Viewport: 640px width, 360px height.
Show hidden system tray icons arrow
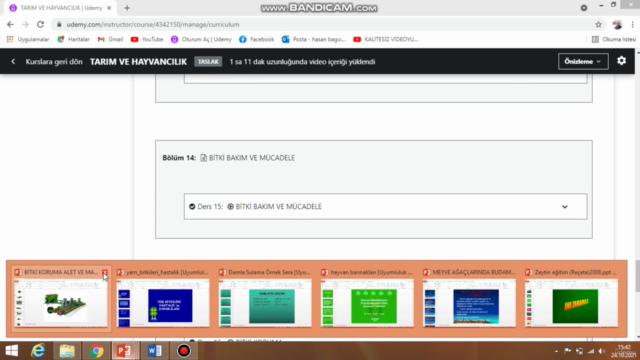(x=556, y=351)
